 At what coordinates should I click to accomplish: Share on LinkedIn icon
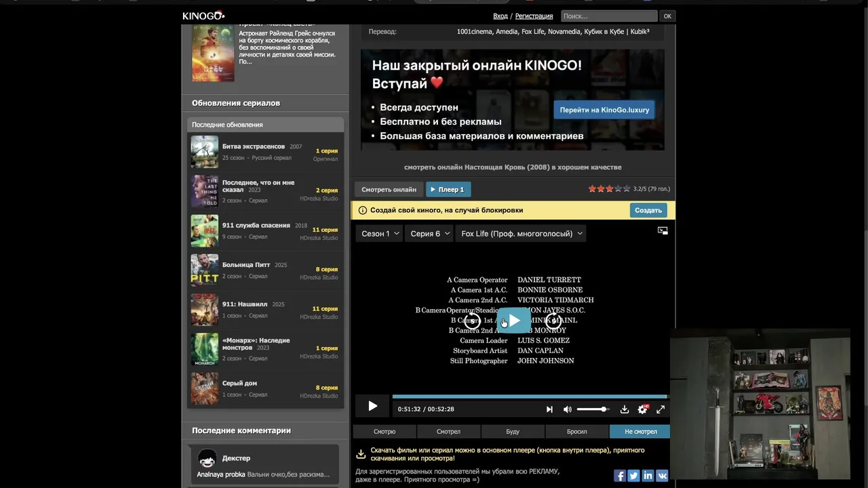(x=648, y=476)
